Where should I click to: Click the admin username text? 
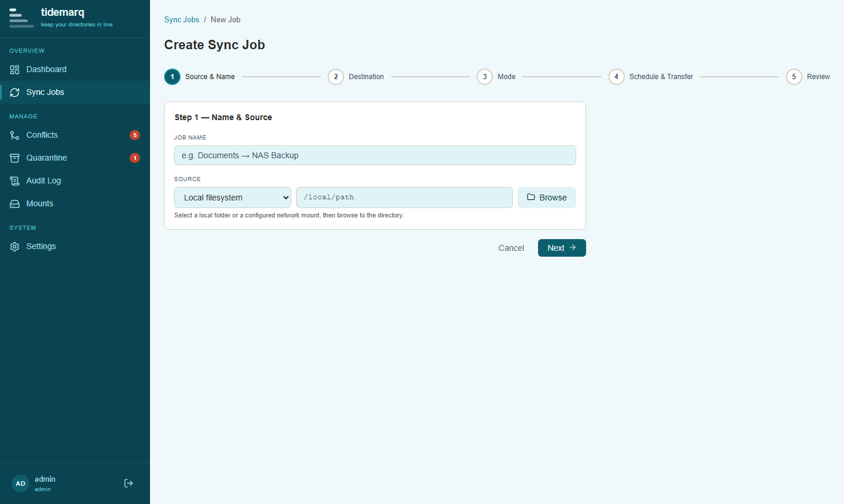(x=45, y=479)
